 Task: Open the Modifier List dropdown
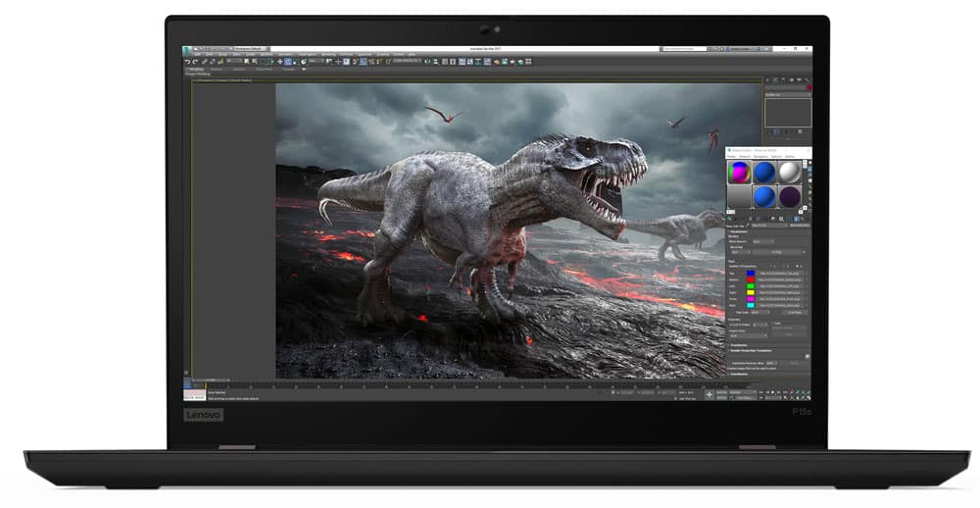(x=788, y=94)
